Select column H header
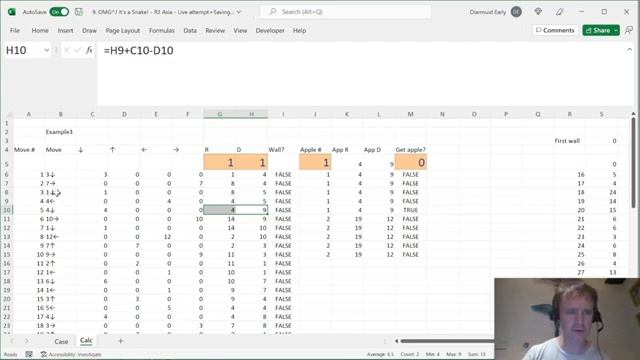Screen dimensions: 640x360 251,114
